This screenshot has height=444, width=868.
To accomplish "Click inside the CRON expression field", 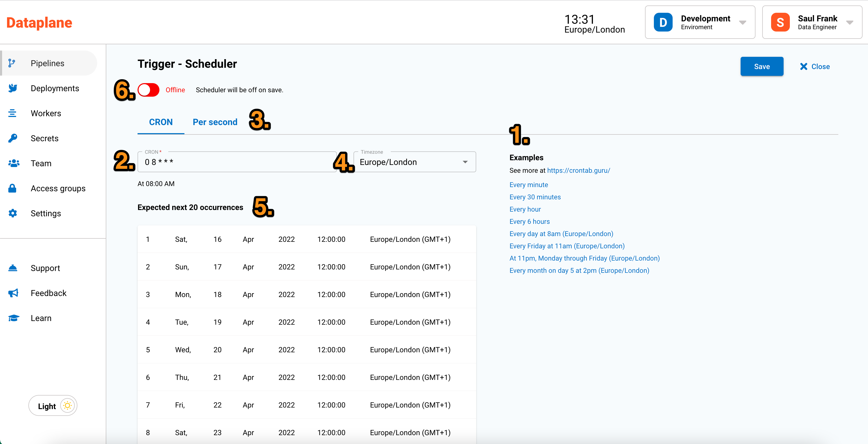I will coord(237,162).
